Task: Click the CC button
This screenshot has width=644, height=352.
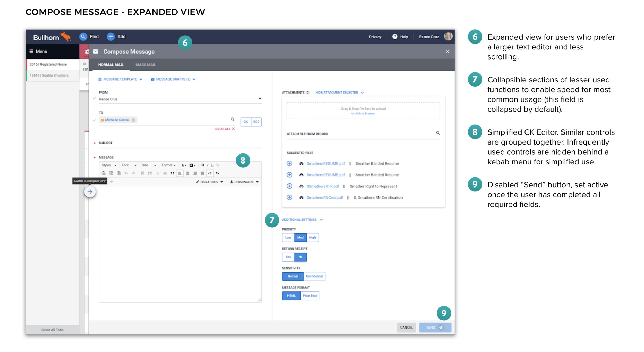Action: (246, 122)
